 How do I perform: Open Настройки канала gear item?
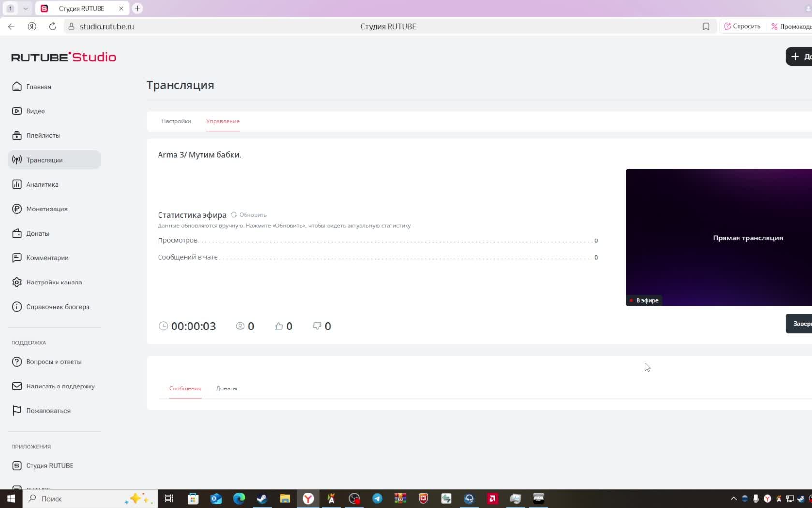pyautogui.click(x=54, y=282)
